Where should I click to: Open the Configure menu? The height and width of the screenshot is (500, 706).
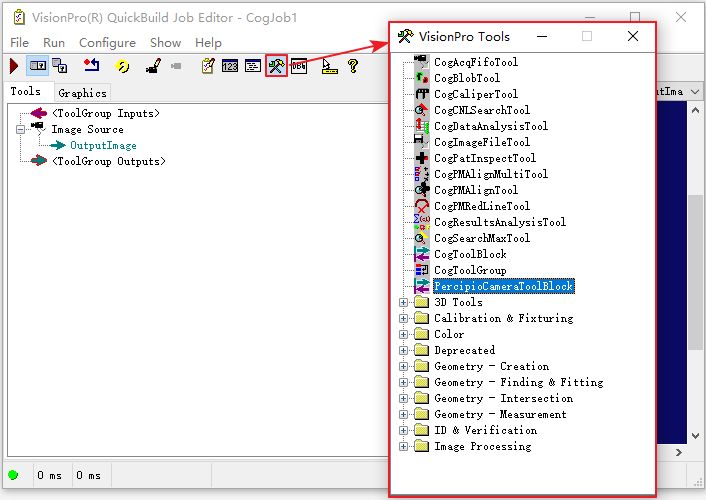pos(107,43)
